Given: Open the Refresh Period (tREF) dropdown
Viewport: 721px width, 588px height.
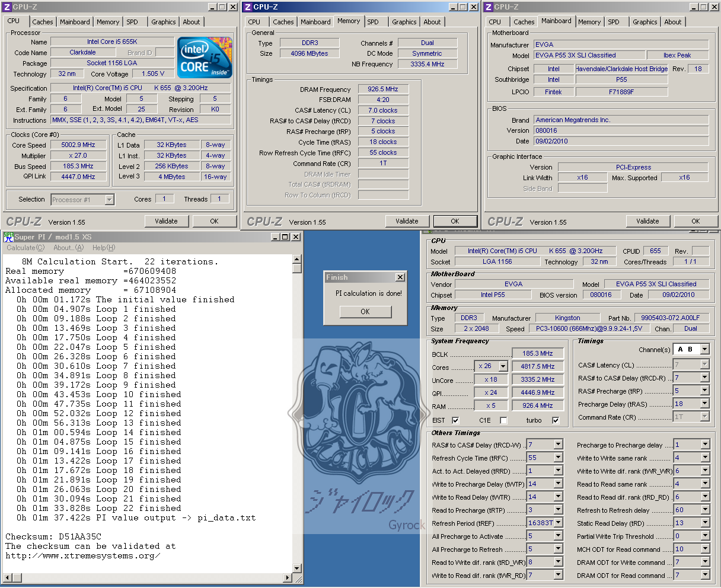Looking at the screenshot, I should (558, 523).
